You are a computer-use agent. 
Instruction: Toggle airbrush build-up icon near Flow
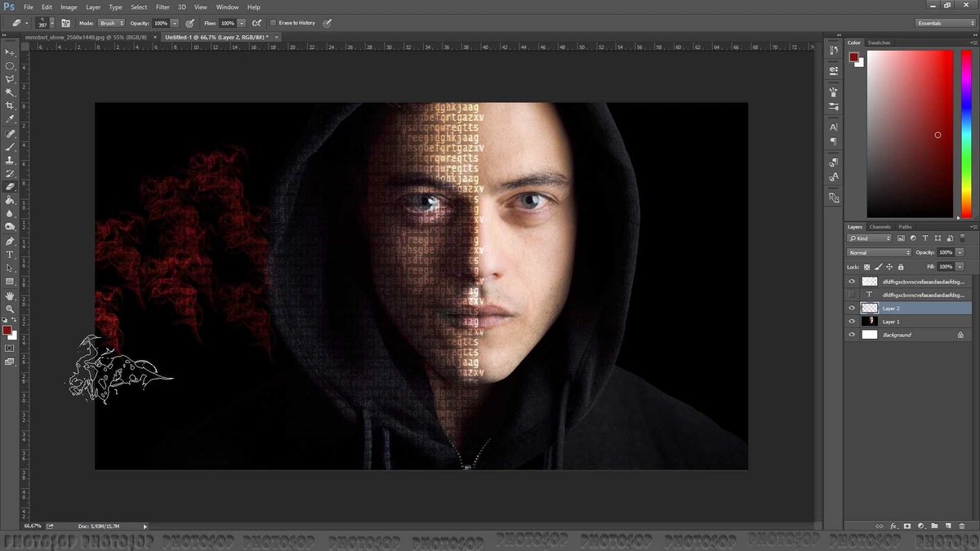[x=256, y=23]
